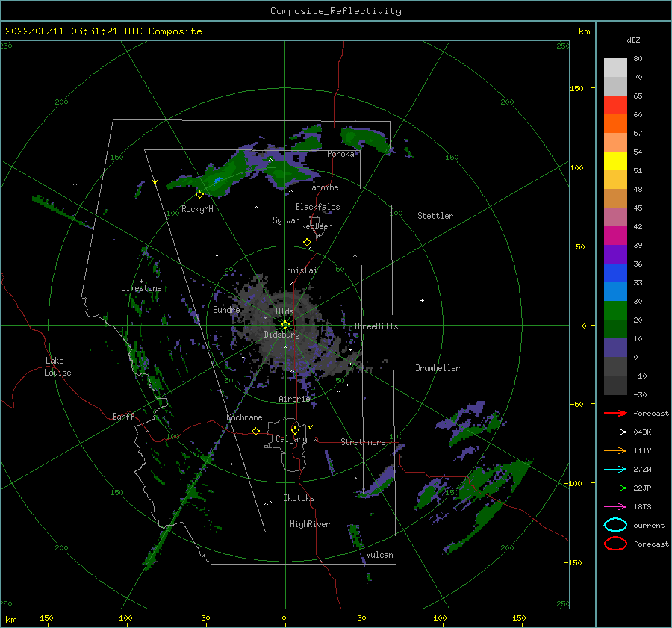672x628 pixels.
Task: Click the Blackfalds label
Action: click(317, 207)
